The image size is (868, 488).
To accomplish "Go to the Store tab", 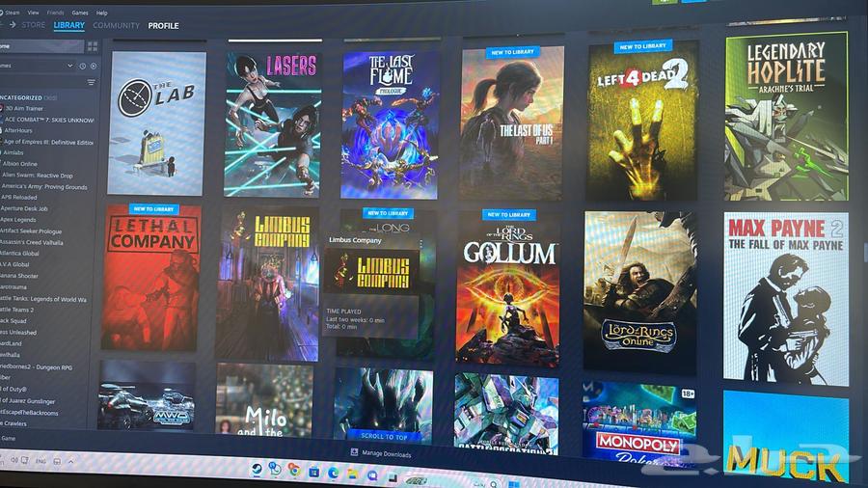I will coord(34,25).
